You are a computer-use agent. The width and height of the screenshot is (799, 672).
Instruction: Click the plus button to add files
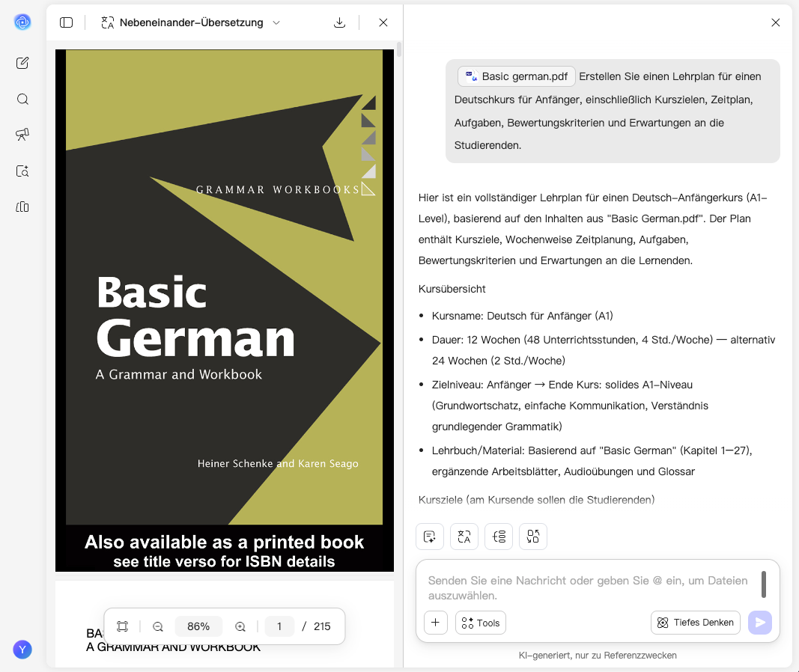click(x=436, y=623)
